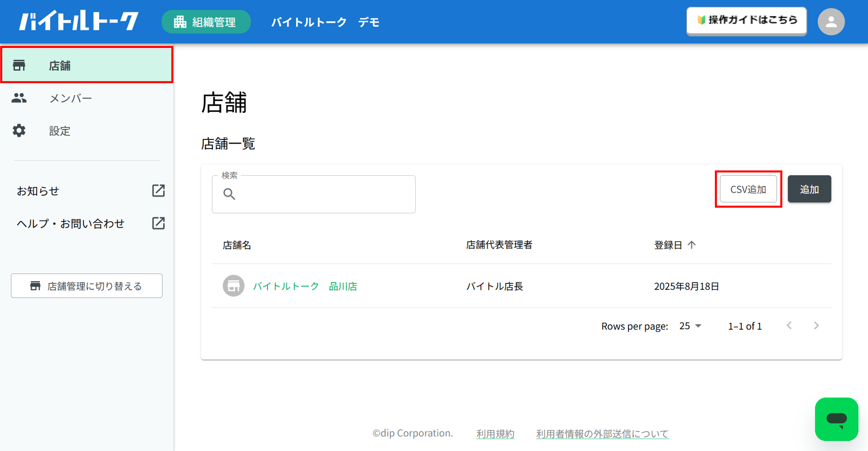
Task: Click the magnifying glass search icon
Action: pos(229,194)
